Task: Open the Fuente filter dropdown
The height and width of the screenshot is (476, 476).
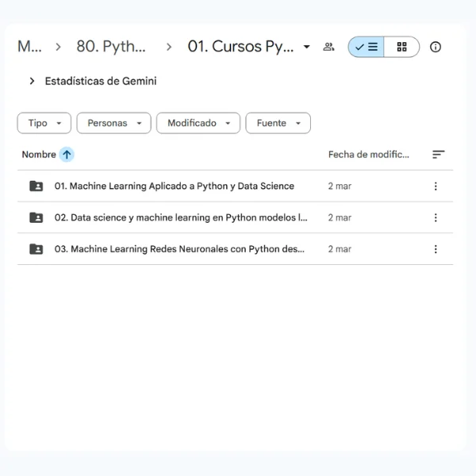Action: [x=278, y=123]
